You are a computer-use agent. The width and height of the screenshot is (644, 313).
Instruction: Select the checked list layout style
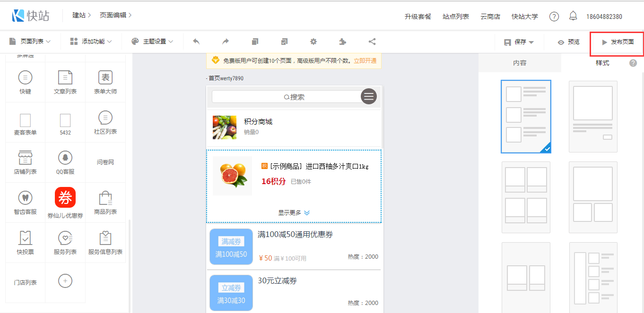click(x=526, y=117)
